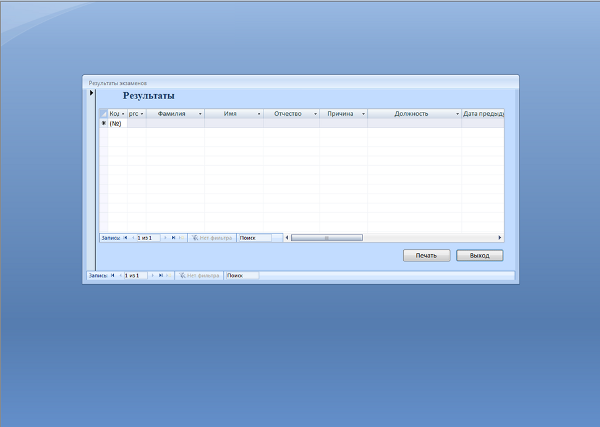Go to first record in subform navigator
The width and height of the screenshot is (600, 427).
pos(125,238)
